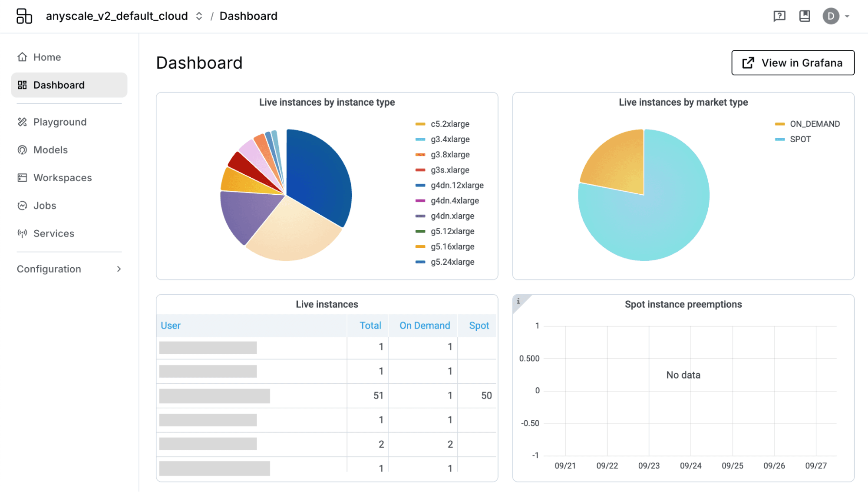Image resolution: width=868 pixels, height=492 pixels.
Task: Click the 09/24 axis label
Action: pyautogui.click(x=690, y=465)
